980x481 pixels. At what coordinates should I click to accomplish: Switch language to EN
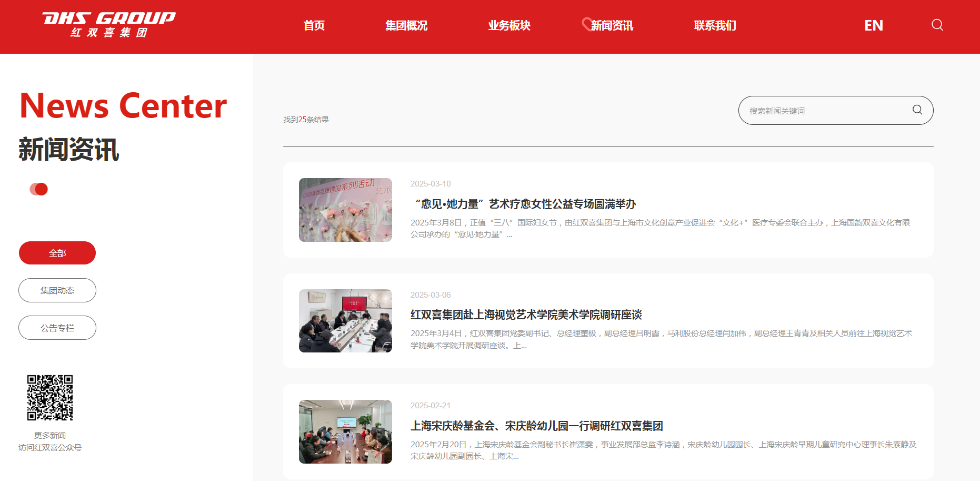(x=874, y=25)
